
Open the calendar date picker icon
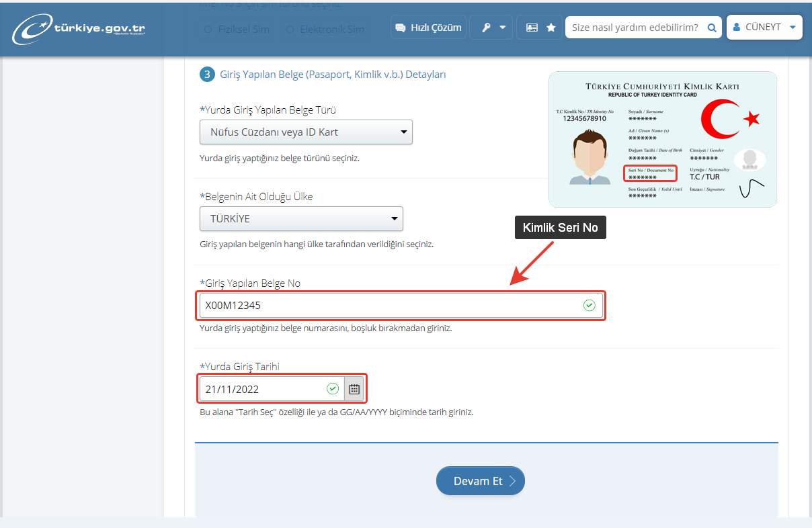pos(354,389)
